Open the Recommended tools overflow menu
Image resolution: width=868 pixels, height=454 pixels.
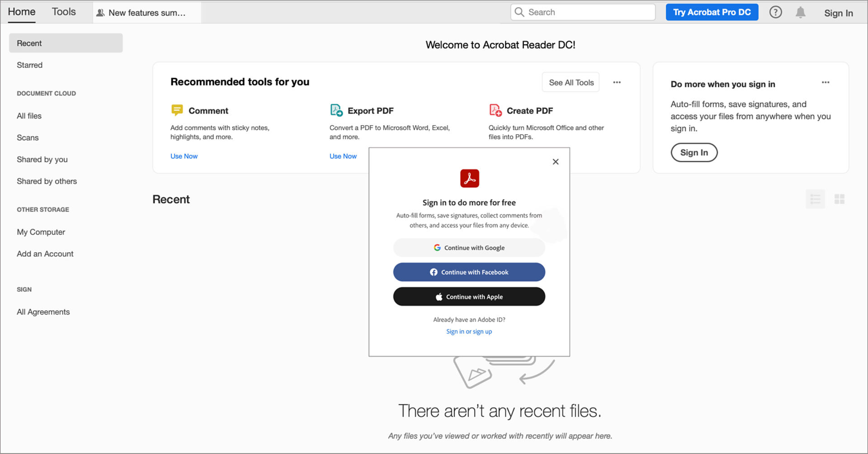tap(617, 82)
